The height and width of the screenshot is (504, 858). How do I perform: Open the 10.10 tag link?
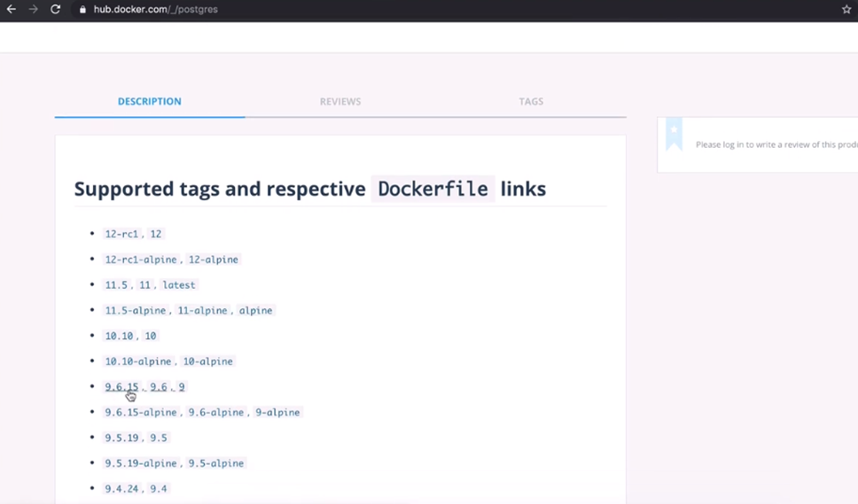tap(120, 336)
